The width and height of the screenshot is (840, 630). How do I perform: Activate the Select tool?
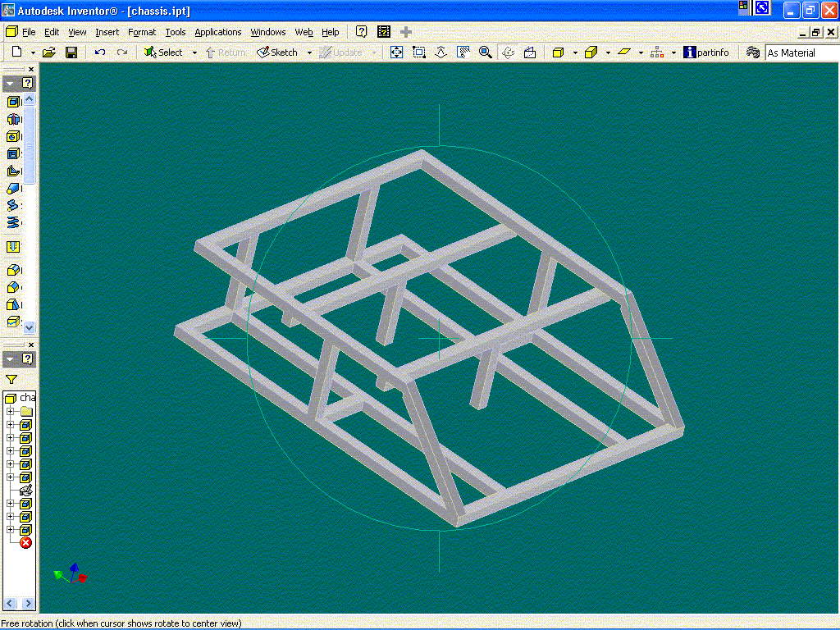[x=163, y=52]
